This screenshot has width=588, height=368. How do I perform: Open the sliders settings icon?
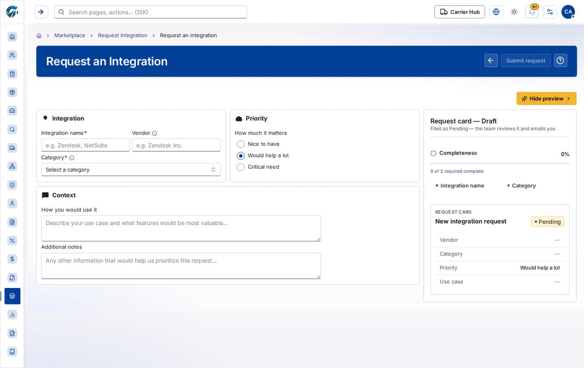(550, 12)
